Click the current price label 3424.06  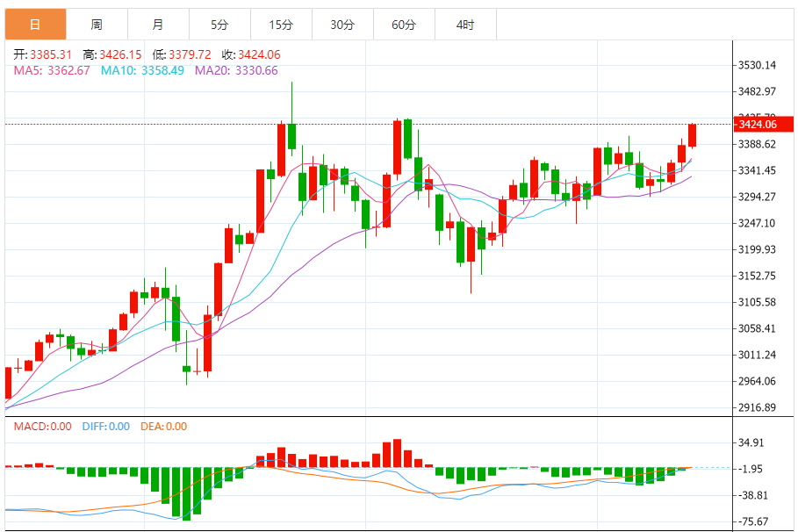pos(764,124)
